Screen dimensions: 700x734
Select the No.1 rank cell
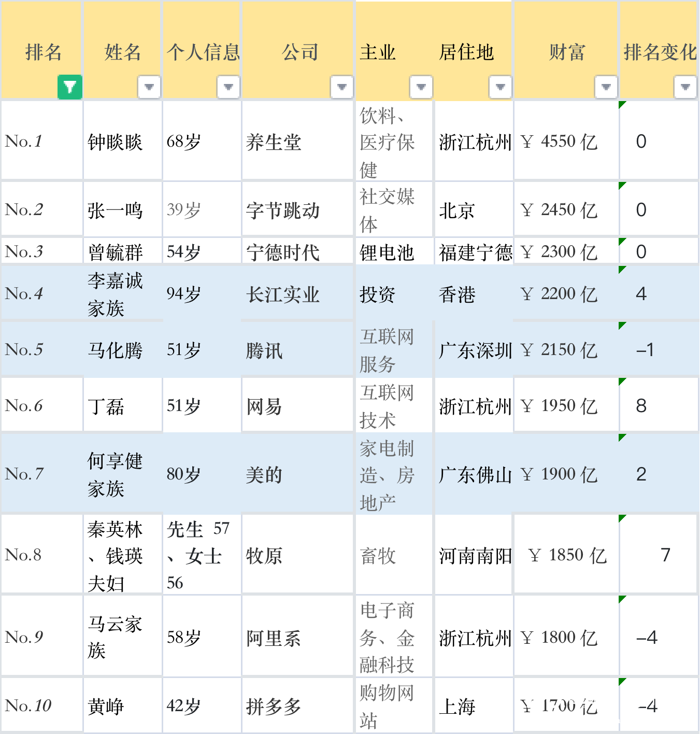pos(41,141)
